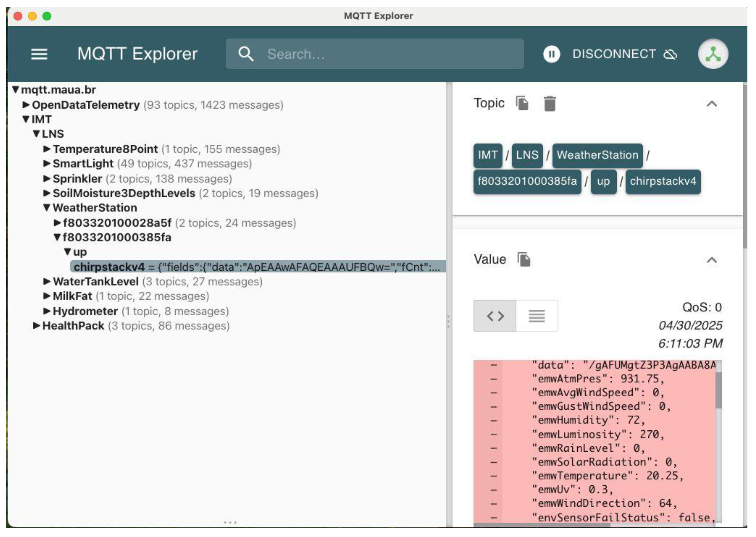Copy the value to the clipboard
The image size is (756, 537).
524,260
